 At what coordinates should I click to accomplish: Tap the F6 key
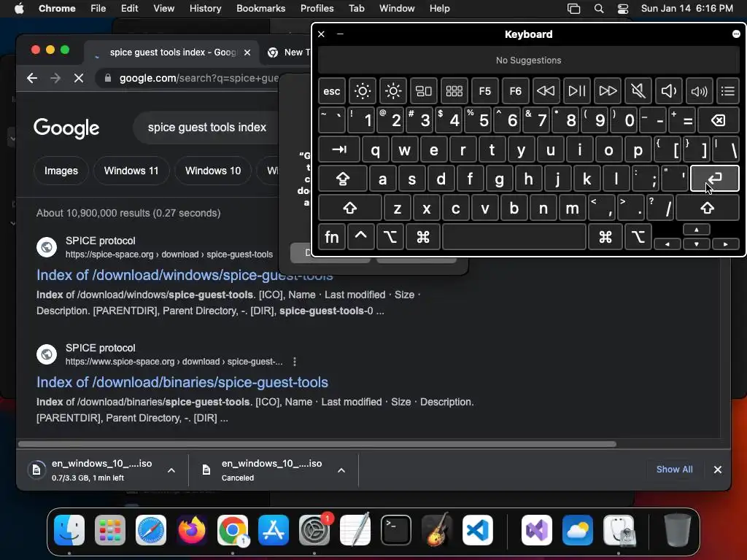tap(515, 91)
